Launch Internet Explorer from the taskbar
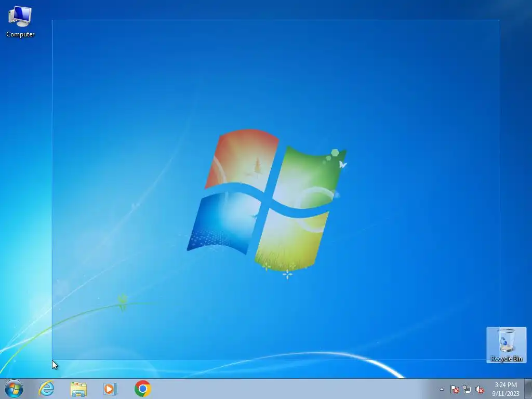532x399 pixels. point(46,389)
